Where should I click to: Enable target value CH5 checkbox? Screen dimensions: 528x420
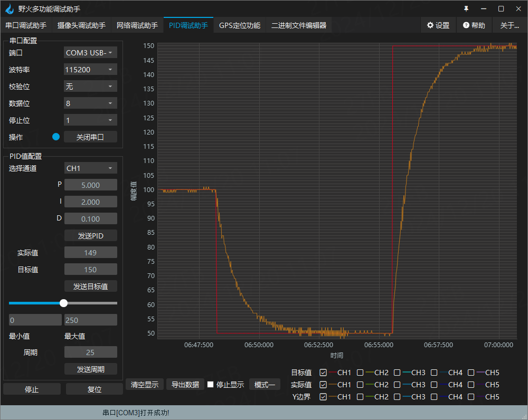(x=471, y=373)
